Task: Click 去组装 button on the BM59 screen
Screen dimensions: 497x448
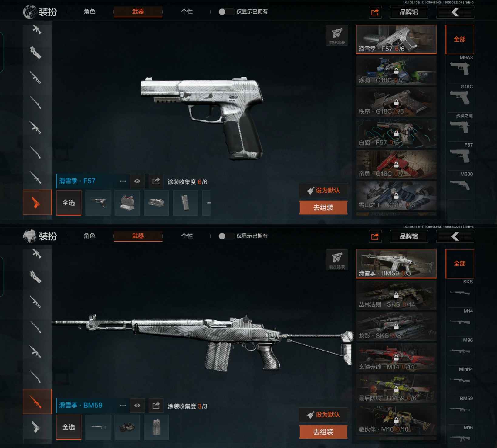Action: click(x=323, y=432)
